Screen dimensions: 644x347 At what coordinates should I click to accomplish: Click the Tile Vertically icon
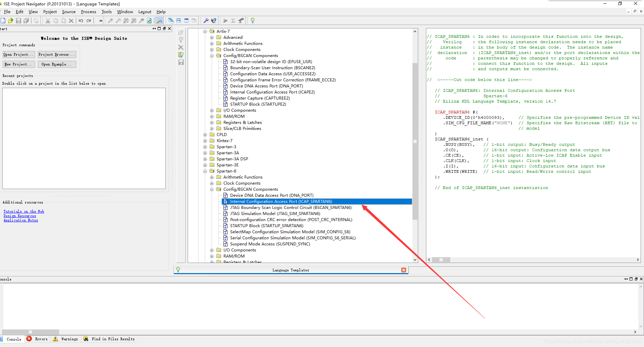[x=186, y=21]
